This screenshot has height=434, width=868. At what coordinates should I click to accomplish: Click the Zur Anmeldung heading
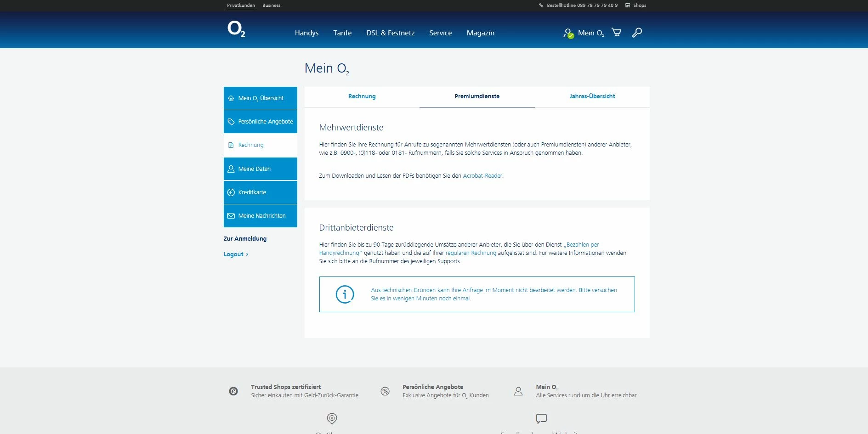click(x=245, y=239)
